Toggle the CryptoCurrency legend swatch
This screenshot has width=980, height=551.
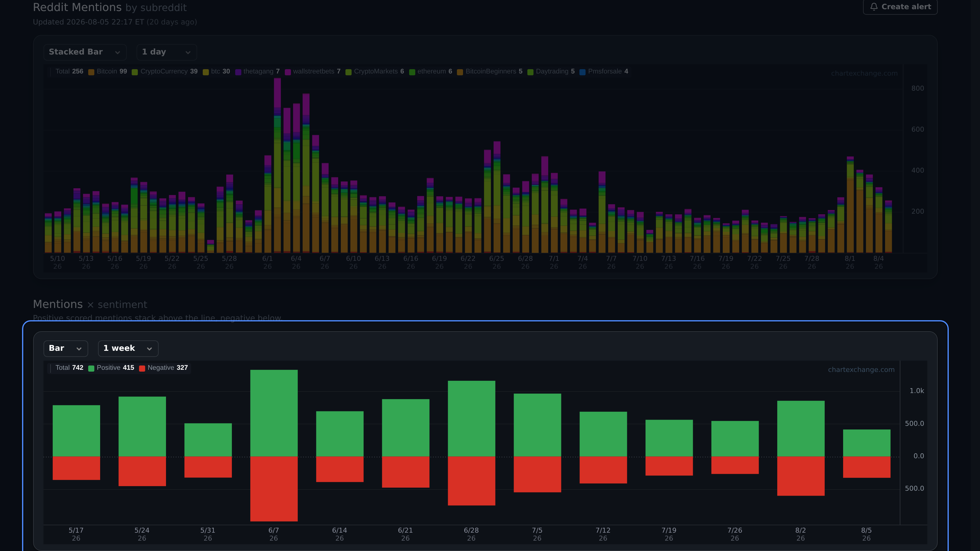coord(135,72)
